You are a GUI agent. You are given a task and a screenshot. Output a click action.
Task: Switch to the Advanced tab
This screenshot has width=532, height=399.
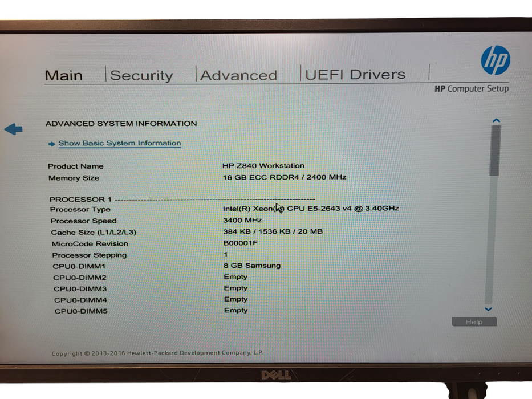tap(238, 75)
